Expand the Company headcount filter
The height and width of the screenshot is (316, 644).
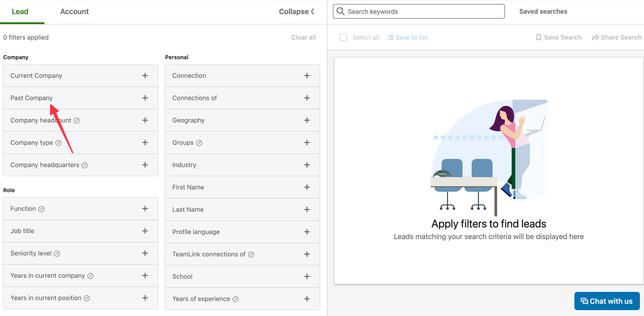click(x=80, y=120)
